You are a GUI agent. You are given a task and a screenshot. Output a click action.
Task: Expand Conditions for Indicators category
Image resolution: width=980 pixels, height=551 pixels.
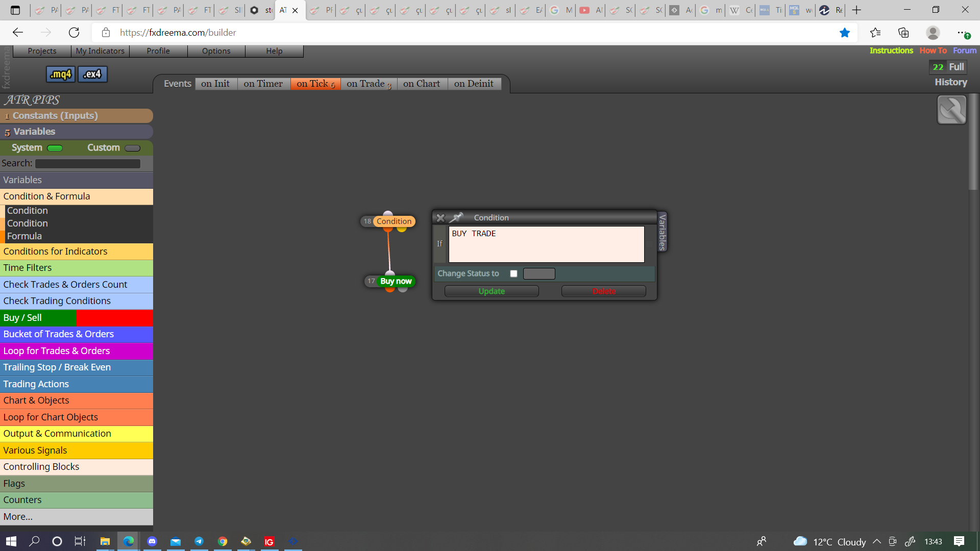(x=77, y=252)
